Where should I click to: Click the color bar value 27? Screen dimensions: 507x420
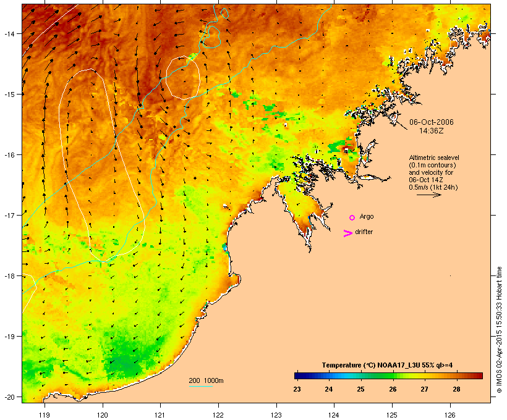point(424,389)
